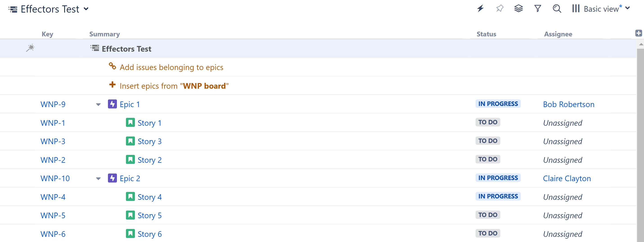Click the purple Epic 1 icon

(x=112, y=104)
